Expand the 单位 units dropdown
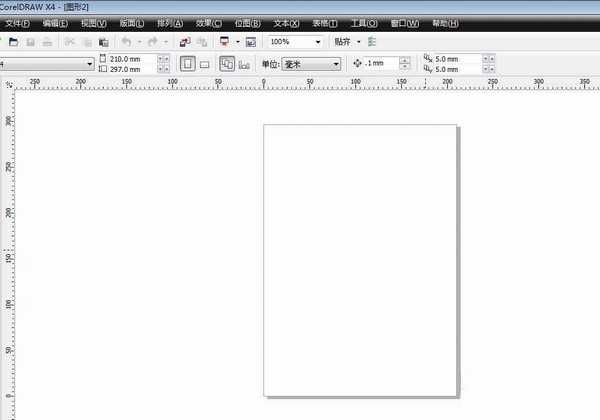Viewport: 600px width, 420px height. click(x=334, y=64)
